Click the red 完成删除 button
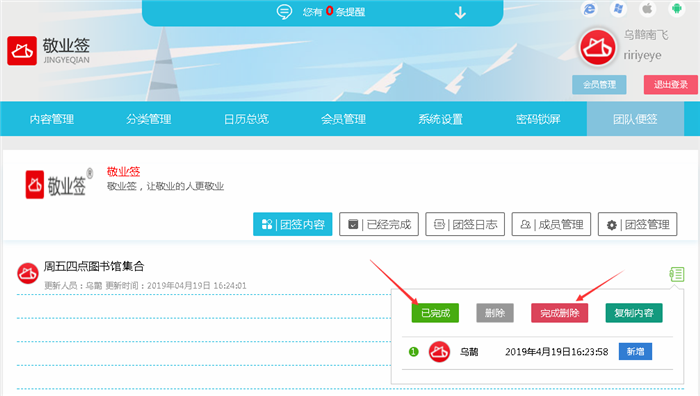Image resolution: width=700 pixels, height=396 pixels. (559, 313)
